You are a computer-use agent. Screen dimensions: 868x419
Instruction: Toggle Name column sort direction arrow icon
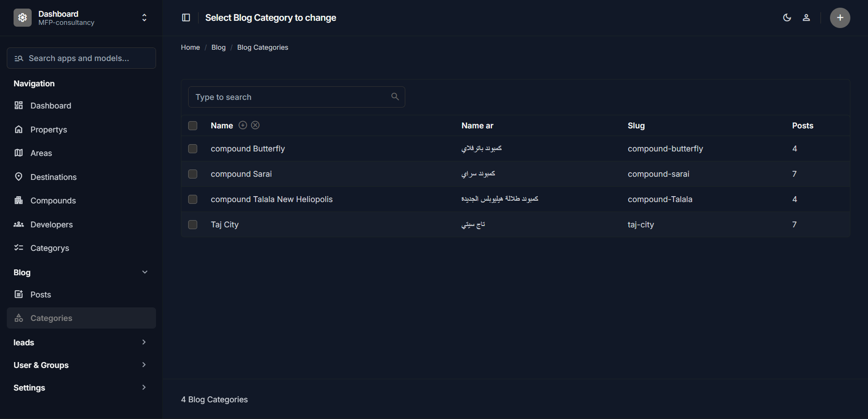243,125
